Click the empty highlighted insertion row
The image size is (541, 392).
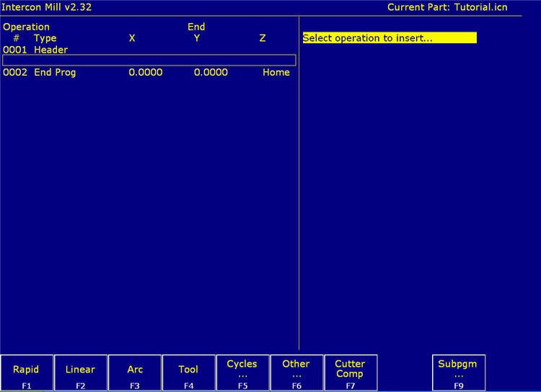149,61
